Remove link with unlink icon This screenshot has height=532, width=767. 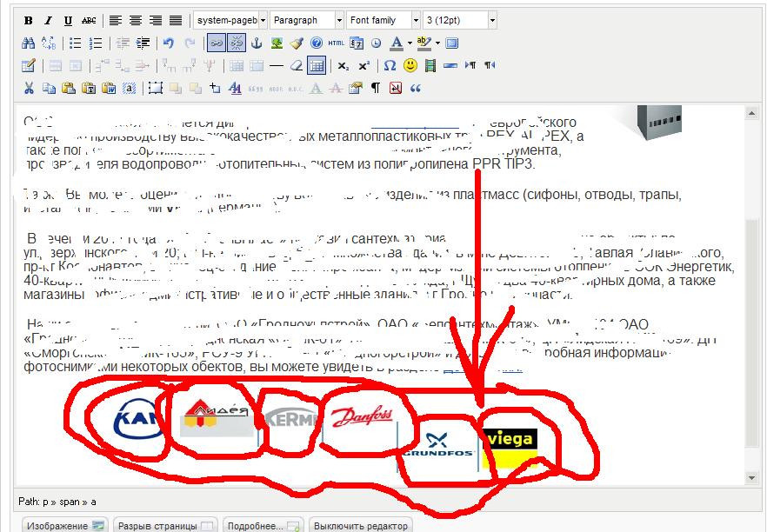pyautogui.click(x=237, y=43)
